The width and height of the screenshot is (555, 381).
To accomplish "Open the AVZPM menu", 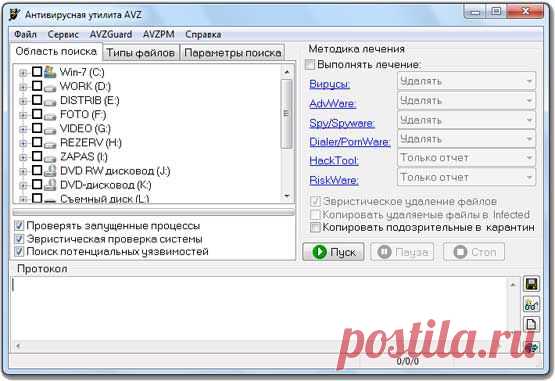I will [x=159, y=34].
